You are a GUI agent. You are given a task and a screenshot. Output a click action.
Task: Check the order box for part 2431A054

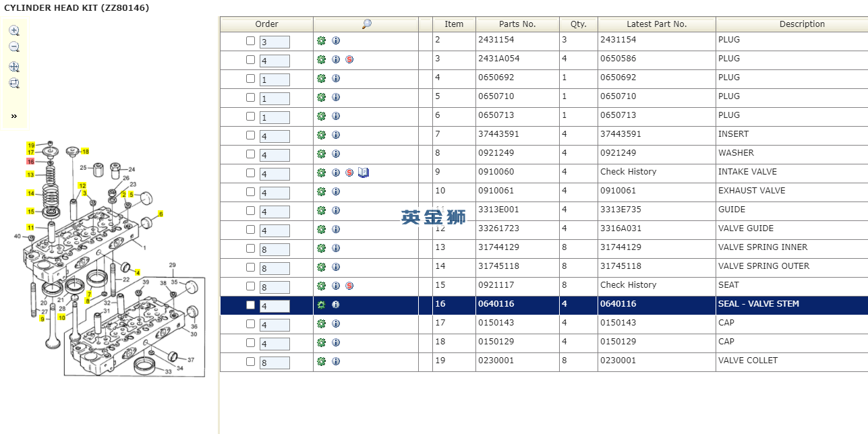coord(251,59)
